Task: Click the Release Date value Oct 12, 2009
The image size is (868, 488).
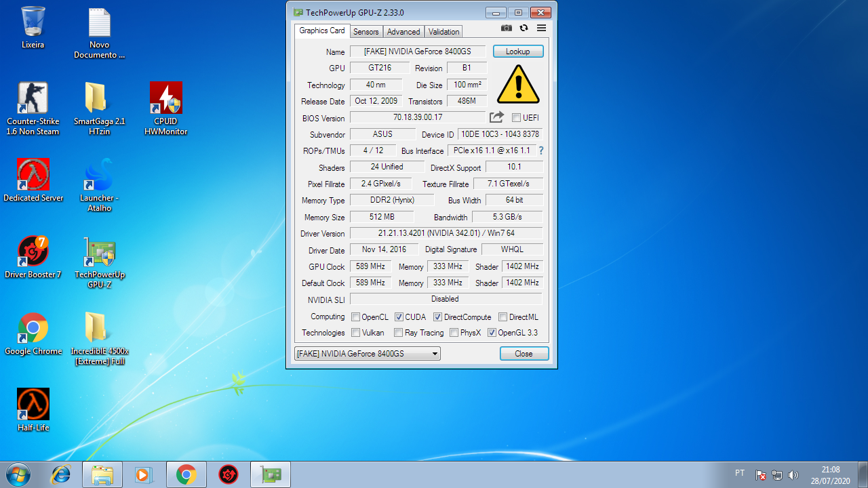Action: 376,101
